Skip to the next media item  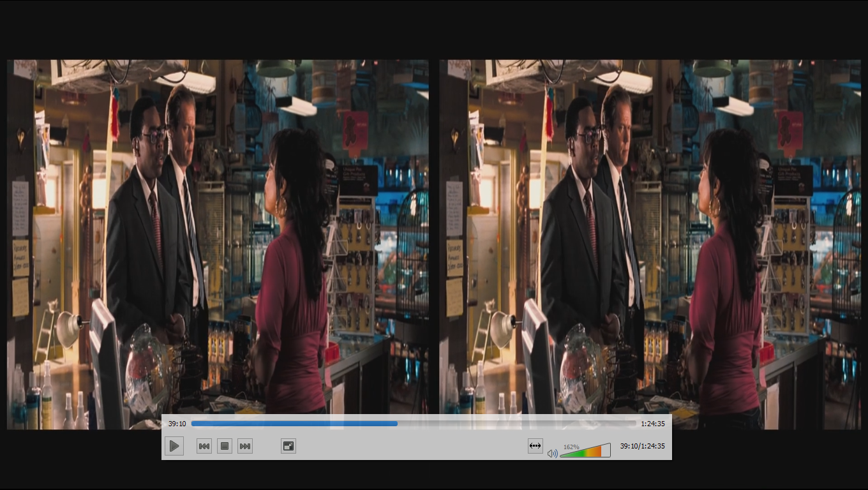[245, 446]
